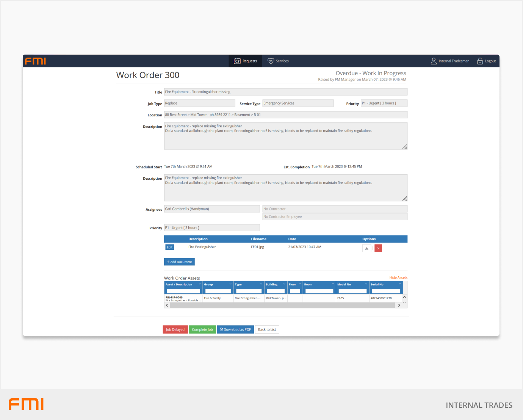
Task: Click the FMI logo in the navbar
Action: 35,61
